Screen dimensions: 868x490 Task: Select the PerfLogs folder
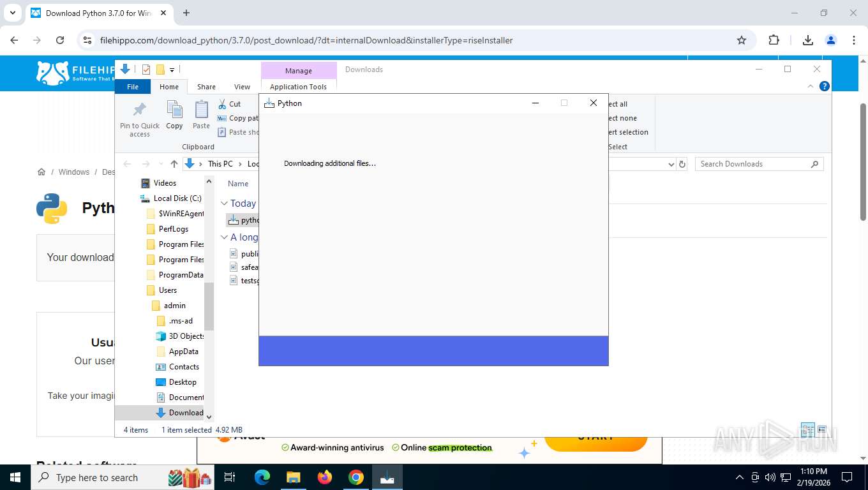(174, 229)
